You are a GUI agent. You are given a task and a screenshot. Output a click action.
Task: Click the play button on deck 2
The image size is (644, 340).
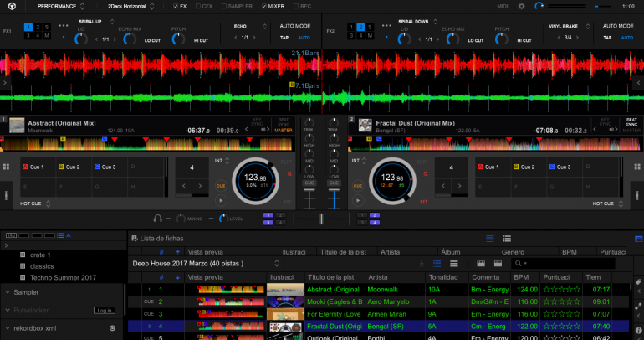tap(358, 201)
